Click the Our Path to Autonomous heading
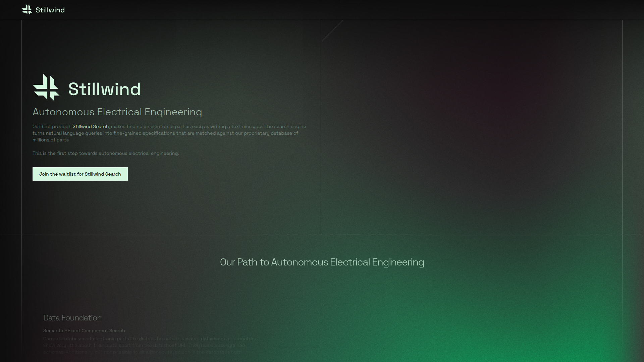This screenshot has height=362, width=644. [x=322, y=262]
